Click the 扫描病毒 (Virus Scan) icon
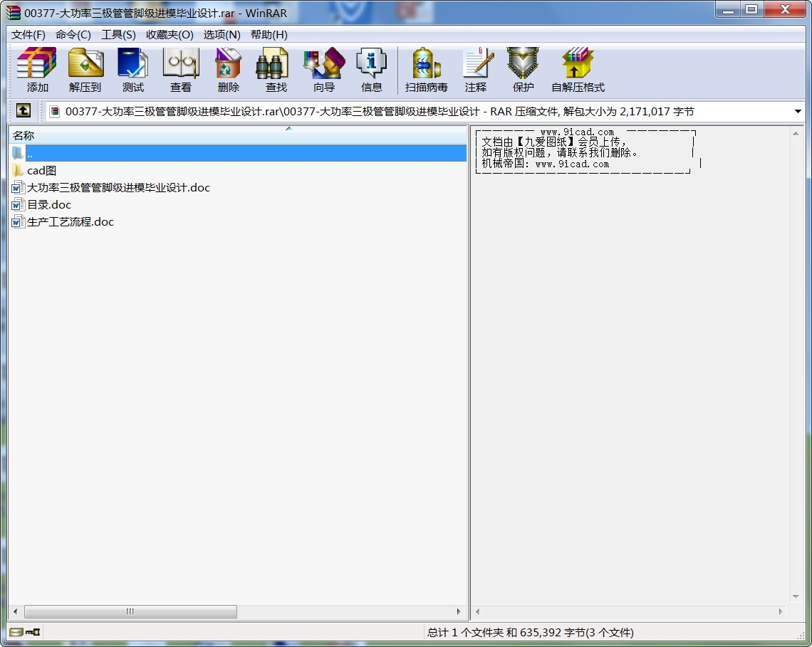Image resolution: width=812 pixels, height=647 pixels. pyautogui.click(x=426, y=70)
